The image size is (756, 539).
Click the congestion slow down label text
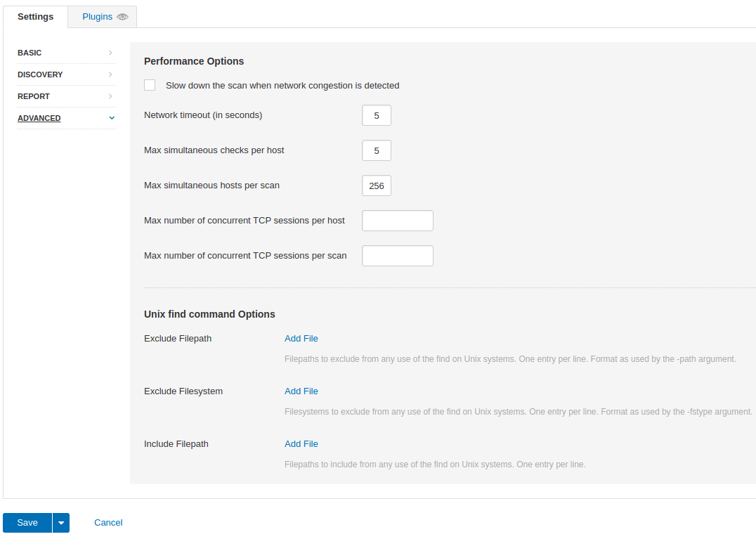point(282,86)
